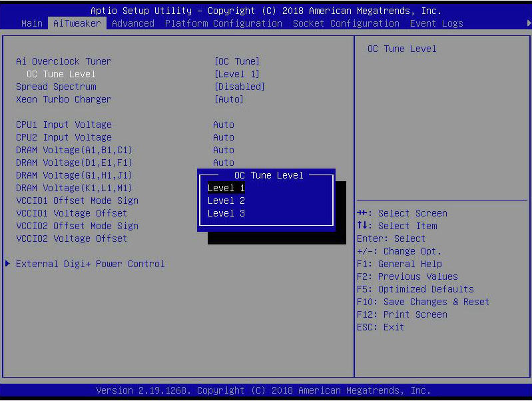
Task: Open Xeon Turbo Charger Auto option
Action: (229, 99)
